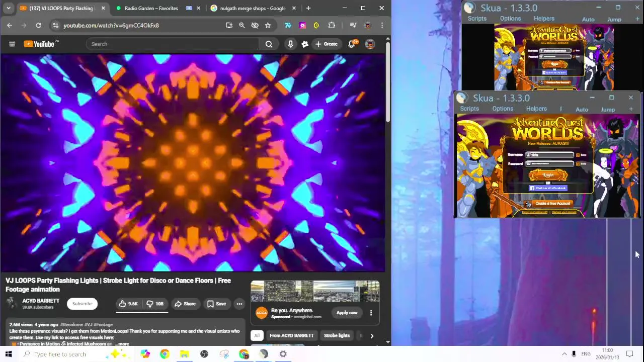The height and width of the screenshot is (362, 644).
Task: Go back with the Chrome back arrow
Action: click(x=10, y=25)
